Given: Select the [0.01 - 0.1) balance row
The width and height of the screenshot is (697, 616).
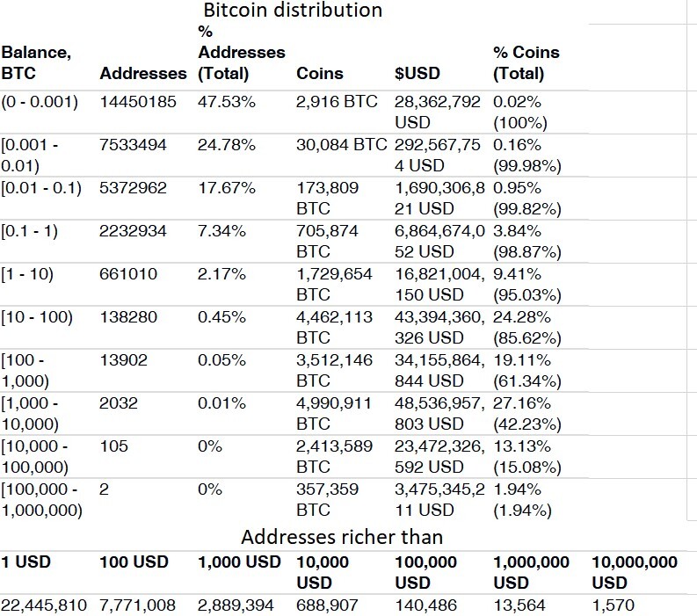Looking at the screenshot, I should (x=294, y=199).
